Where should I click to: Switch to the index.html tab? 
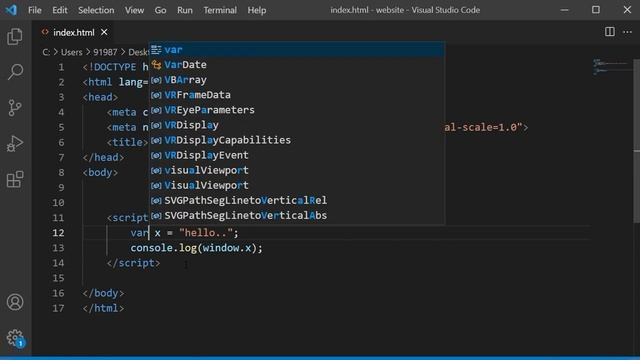point(74,32)
